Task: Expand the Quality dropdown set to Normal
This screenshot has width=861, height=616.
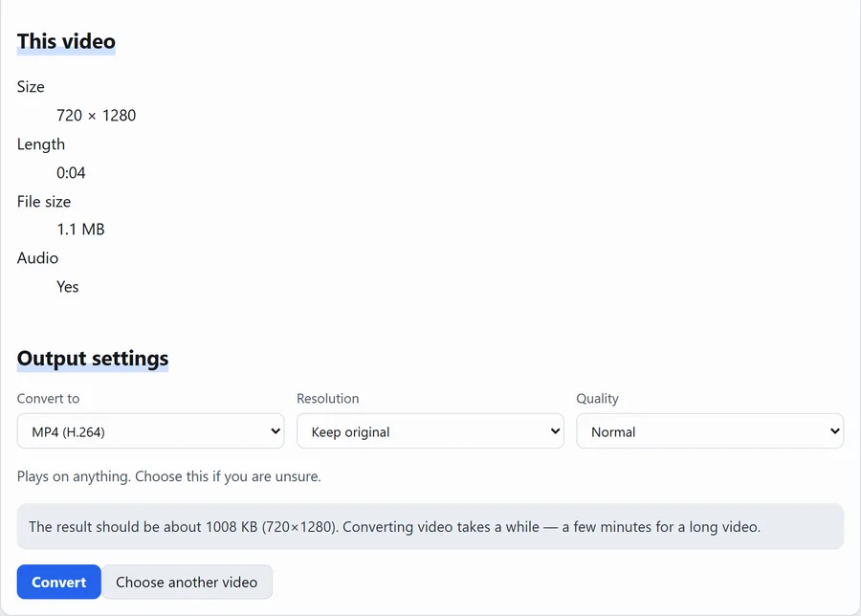Action: point(710,431)
